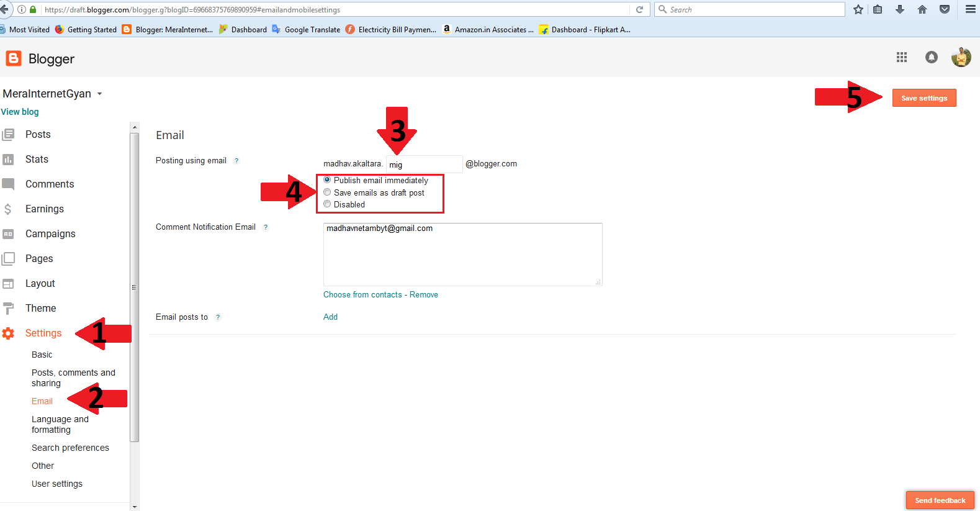The height and width of the screenshot is (511, 980).
Task: Click sidebar scrollbar up arrow
Action: (135, 127)
